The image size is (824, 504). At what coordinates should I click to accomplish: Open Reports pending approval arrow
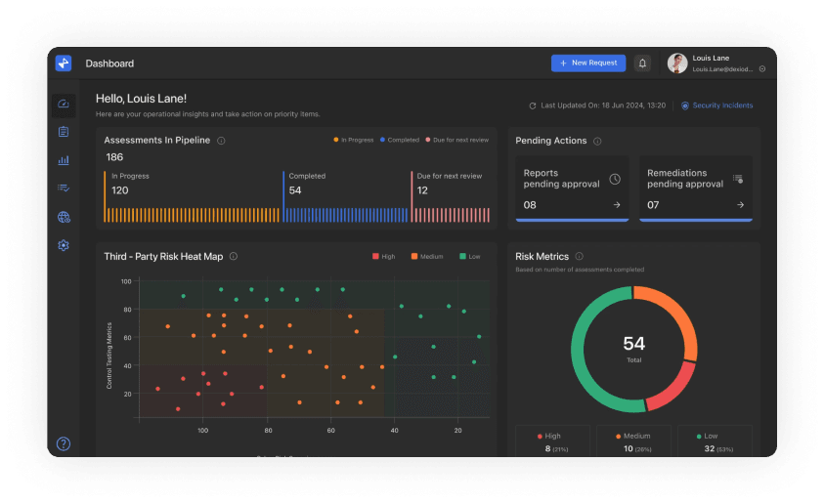click(x=617, y=205)
